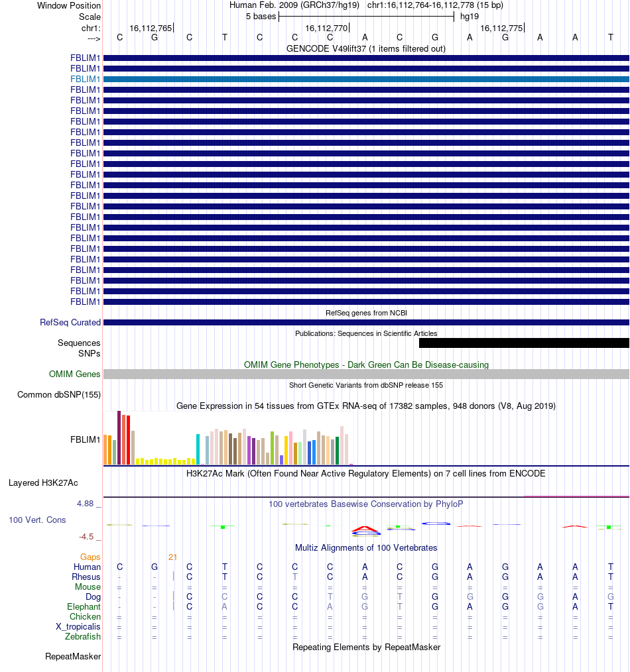Click the hg19 label beside the scale bar
This screenshot has height=672, width=630.
click(469, 17)
